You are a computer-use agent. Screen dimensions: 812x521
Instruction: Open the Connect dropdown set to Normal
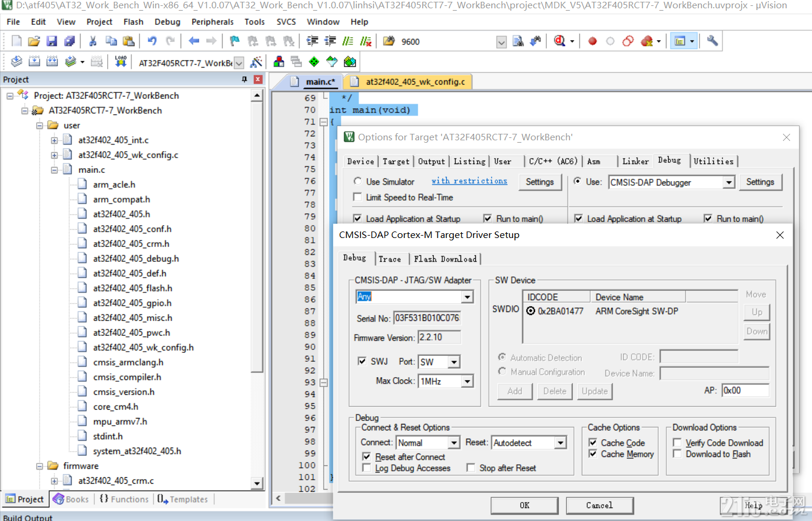[x=454, y=443]
